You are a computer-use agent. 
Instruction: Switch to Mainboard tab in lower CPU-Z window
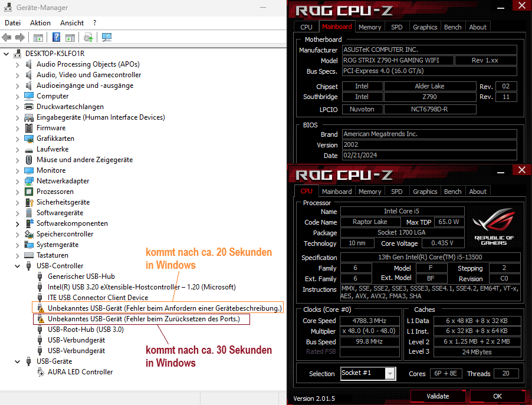337,192
